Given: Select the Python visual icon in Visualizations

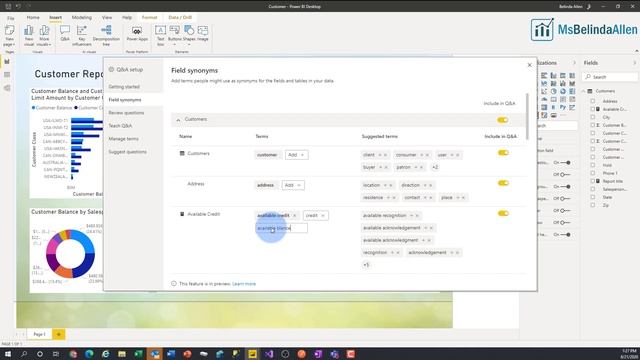Looking at the screenshot, I should point(563,107).
